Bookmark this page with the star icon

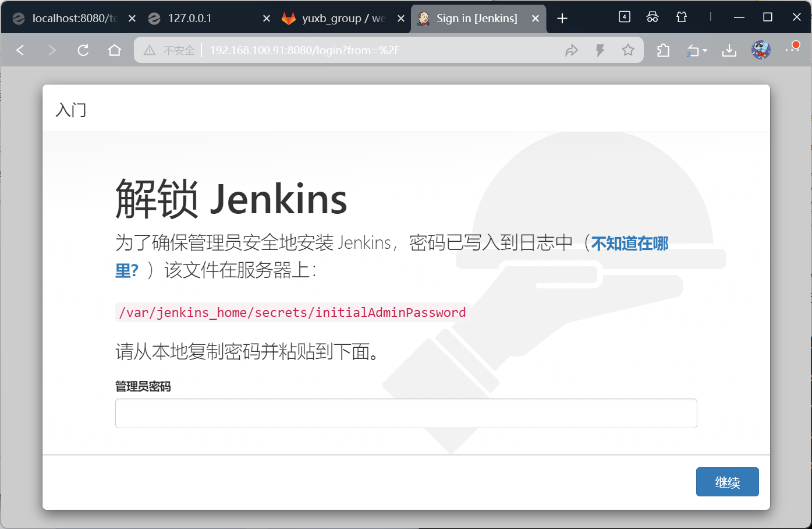[628, 50]
